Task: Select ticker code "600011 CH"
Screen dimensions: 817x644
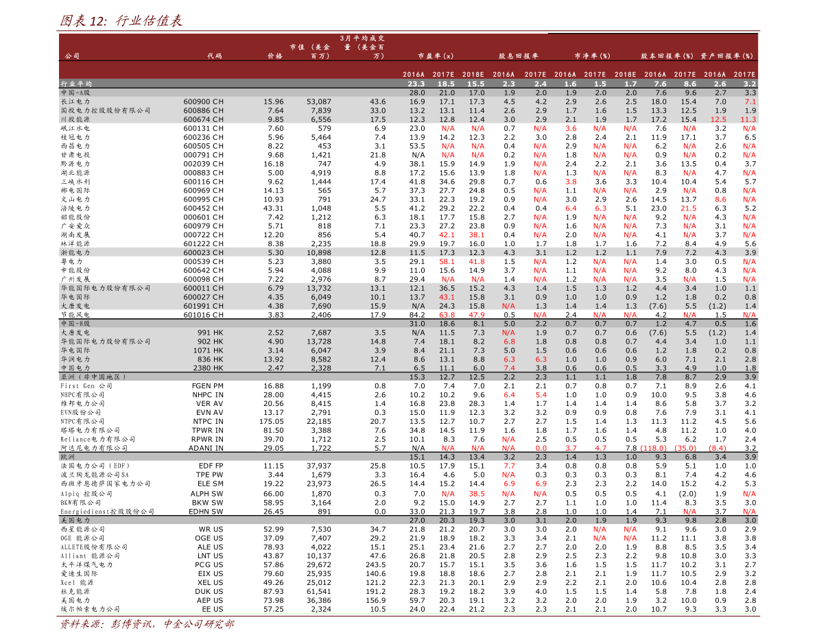Action: pos(203,288)
